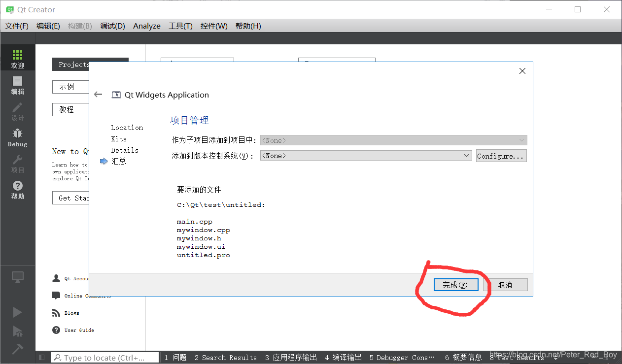Open Online Community link
The image size is (622, 364).
(x=88, y=296)
